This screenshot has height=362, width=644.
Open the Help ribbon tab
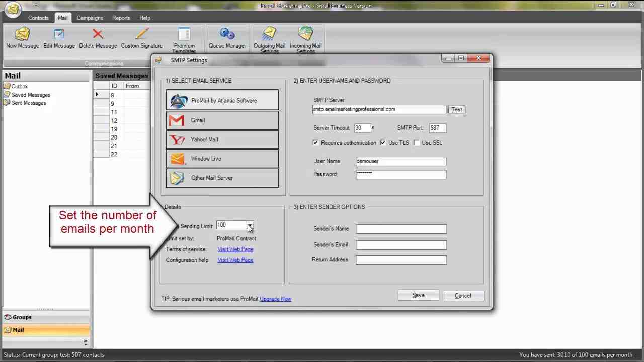tap(145, 18)
